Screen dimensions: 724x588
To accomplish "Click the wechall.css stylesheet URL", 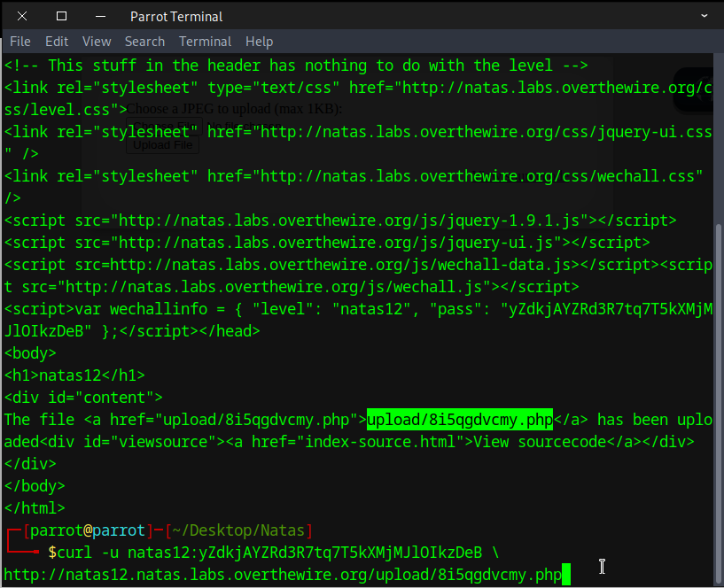I will [477, 175].
